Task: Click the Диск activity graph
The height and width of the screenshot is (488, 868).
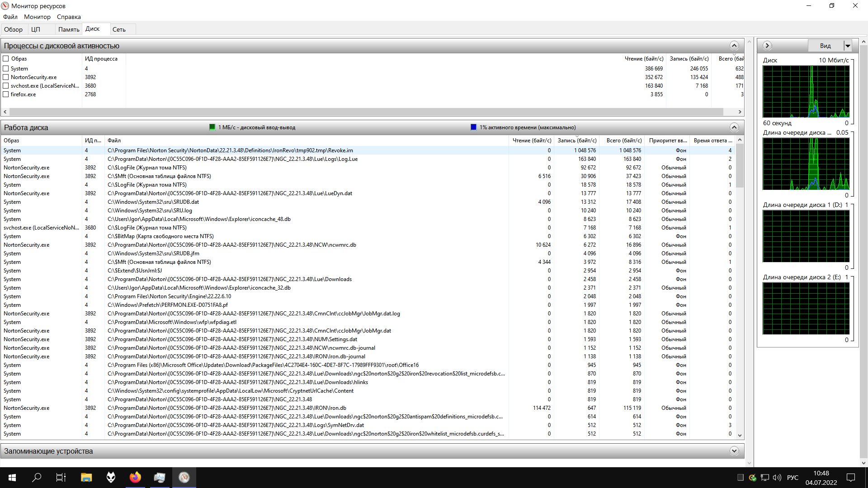Action: (806, 91)
